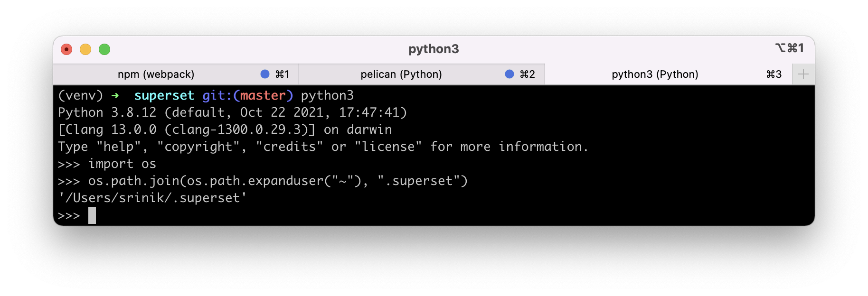
Task: Switch to the pelican (Python) tab
Action: point(421,74)
